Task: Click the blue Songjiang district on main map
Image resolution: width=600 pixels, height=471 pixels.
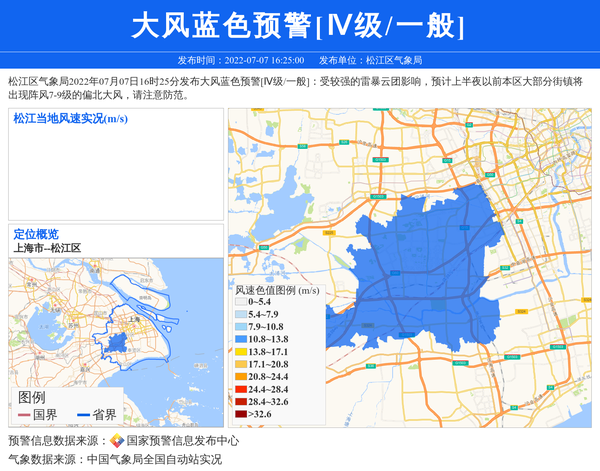Action: tap(430, 260)
